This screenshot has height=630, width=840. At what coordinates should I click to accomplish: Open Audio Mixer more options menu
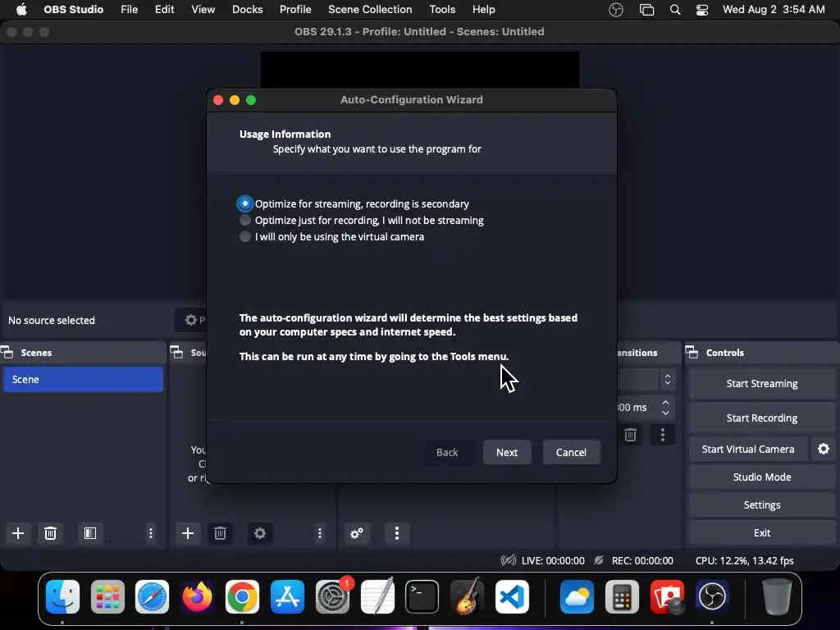click(x=397, y=533)
